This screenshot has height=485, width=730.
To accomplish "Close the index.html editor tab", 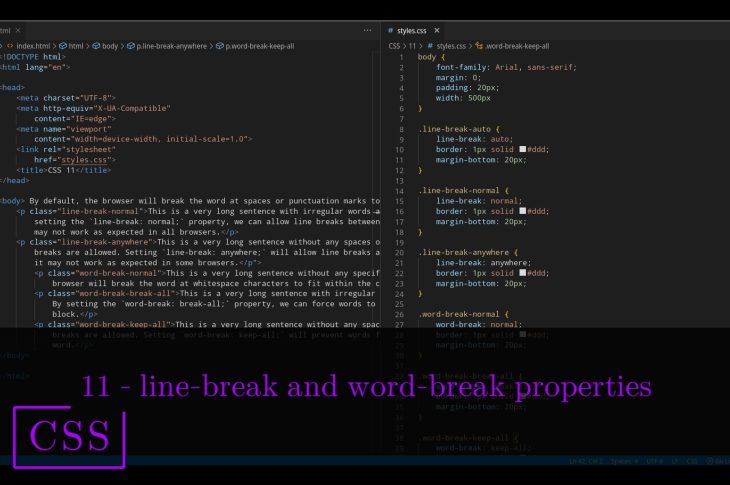I will pos(18,31).
